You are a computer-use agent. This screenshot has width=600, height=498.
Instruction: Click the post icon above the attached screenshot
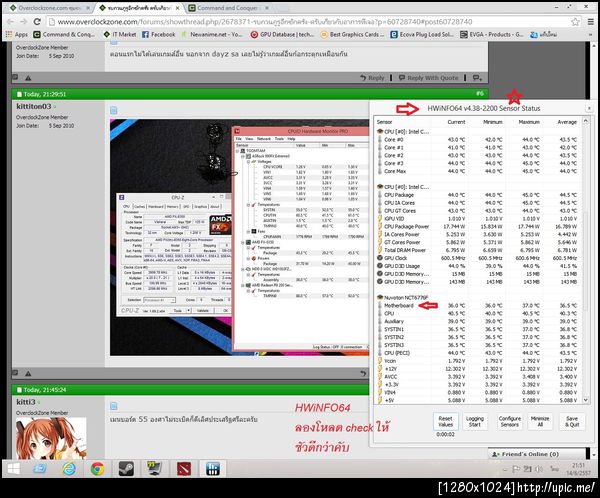[113, 111]
